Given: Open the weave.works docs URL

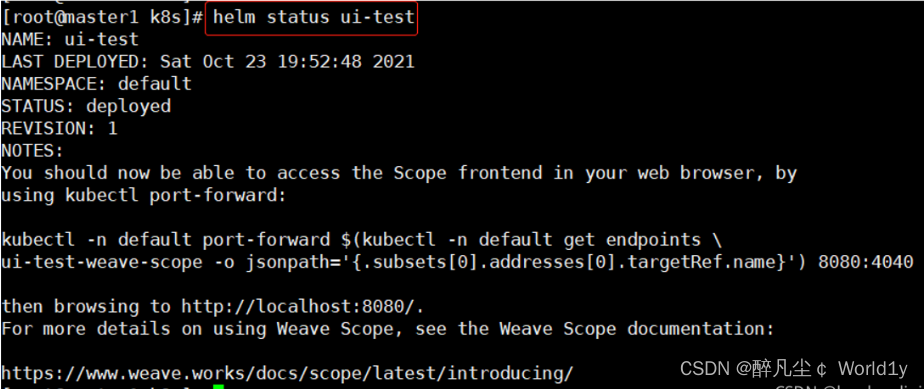Looking at the screenshot, I should pyautogui.click(x=287, y=373).
